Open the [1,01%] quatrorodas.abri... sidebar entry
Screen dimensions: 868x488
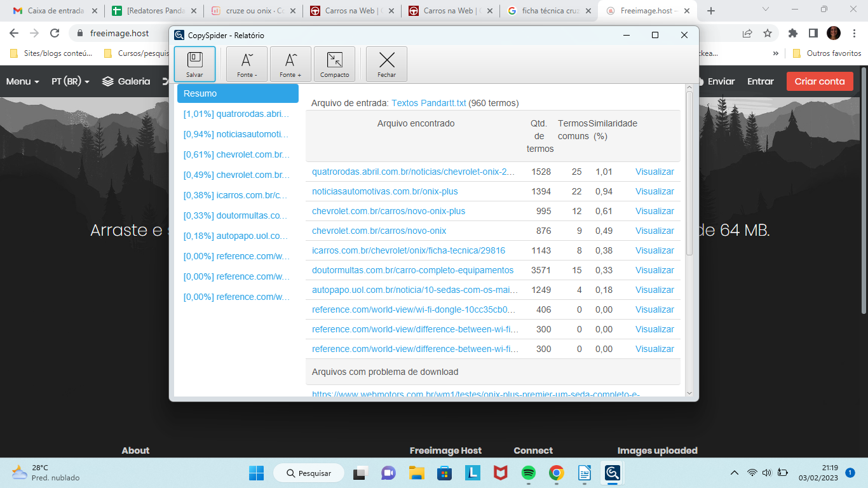pos(236,114)
